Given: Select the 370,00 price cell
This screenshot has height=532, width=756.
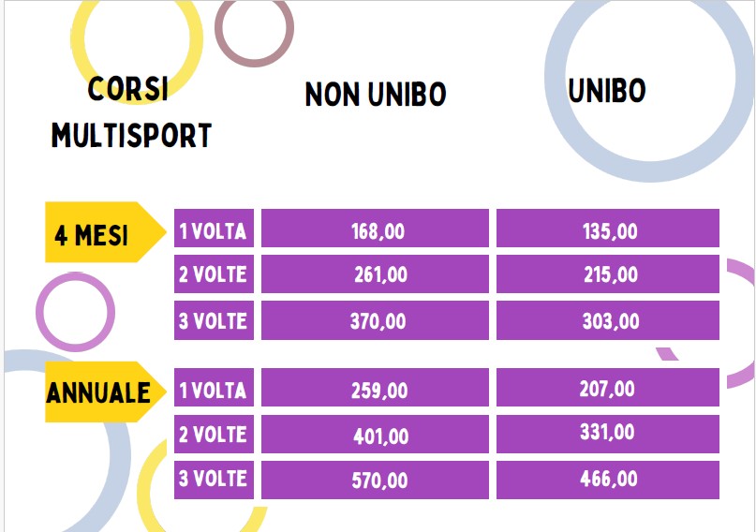Looking at the screenshot, I should pos(375,320).
